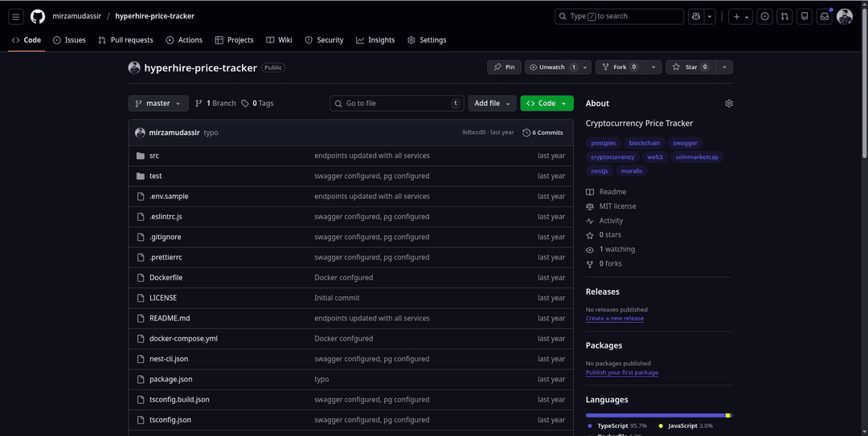The height and width of the screenshot is (436, 868).
Task: Open the notifications inbox icon
Action: tap(825, 17)
